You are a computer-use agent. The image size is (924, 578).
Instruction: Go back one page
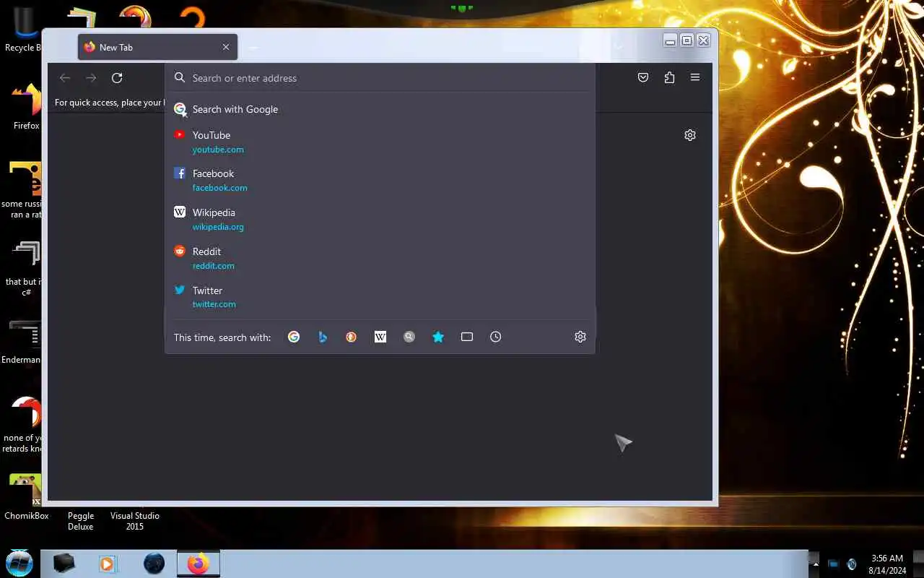pos(65,77)
